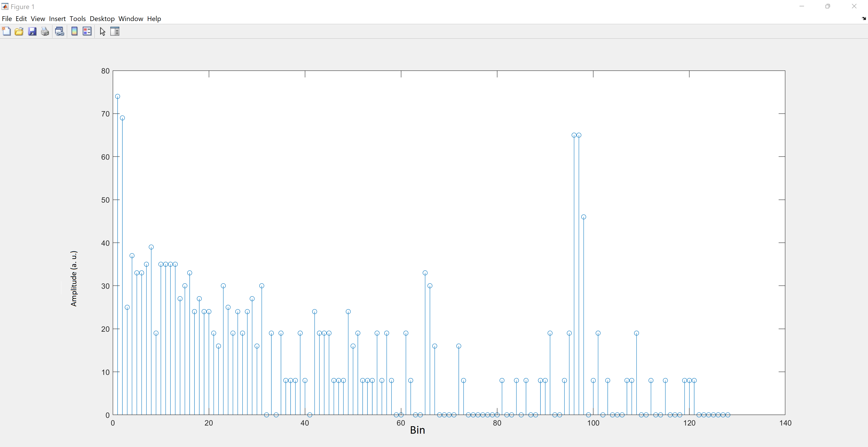The width and height of the screenshot is (868, 447).
Task: Expand the Tools menu
Action: point(78,19)
